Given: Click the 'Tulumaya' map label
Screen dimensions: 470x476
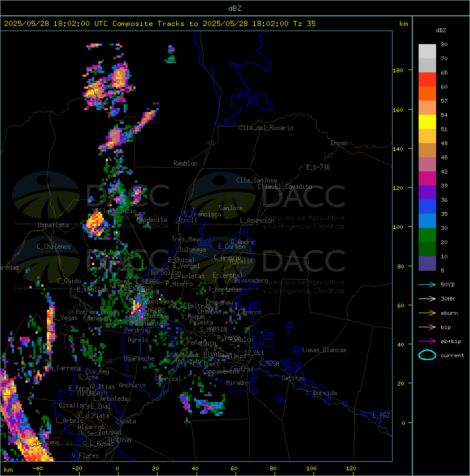Looking at the screenshot, I should (x=193, y=249).
